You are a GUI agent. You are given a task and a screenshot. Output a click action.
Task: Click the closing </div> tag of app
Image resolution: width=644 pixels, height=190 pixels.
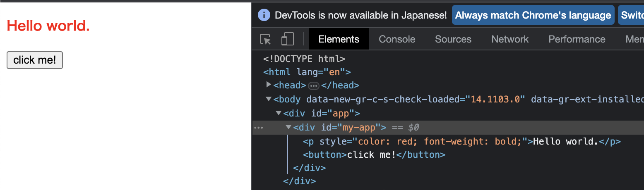coord(300,181)
